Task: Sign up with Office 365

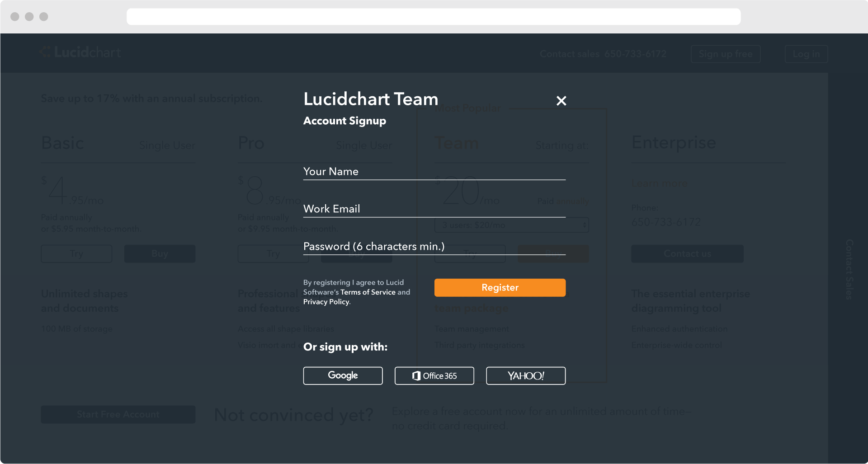Action: [x=434, y=376]
